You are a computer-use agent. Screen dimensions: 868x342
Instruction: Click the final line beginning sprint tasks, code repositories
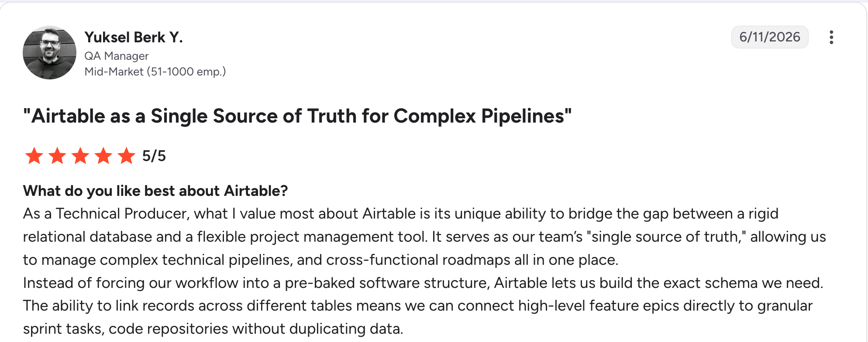click(x=213, y=328)
